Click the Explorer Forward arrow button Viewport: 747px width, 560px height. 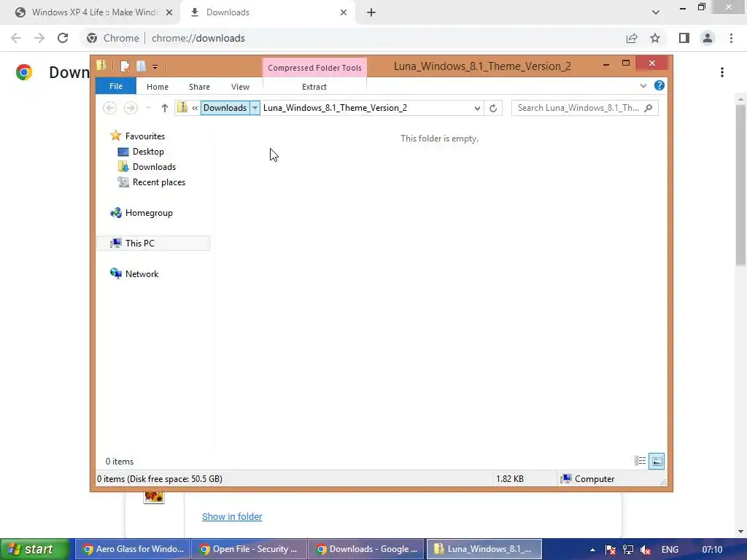(x=131, y=108)
